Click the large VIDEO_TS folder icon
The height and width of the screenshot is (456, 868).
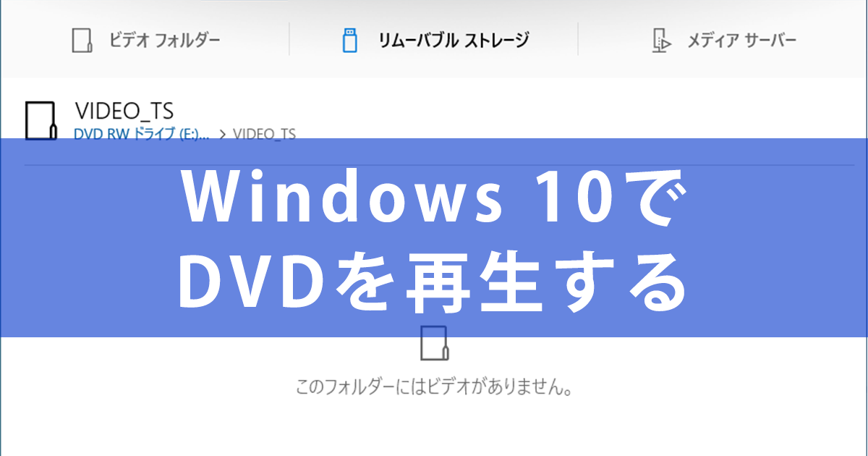tap(41, 119)
